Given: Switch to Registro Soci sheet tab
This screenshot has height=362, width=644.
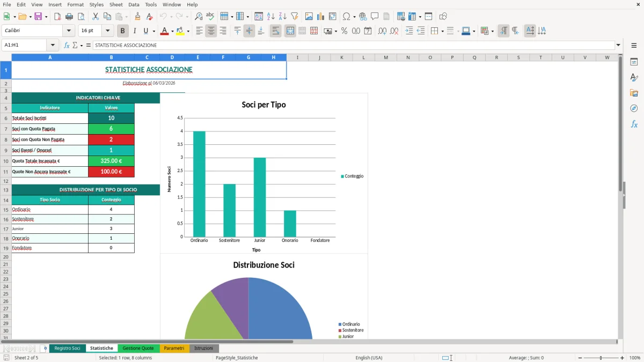Looking at the screenshot, I should click(x=67, y=349).
